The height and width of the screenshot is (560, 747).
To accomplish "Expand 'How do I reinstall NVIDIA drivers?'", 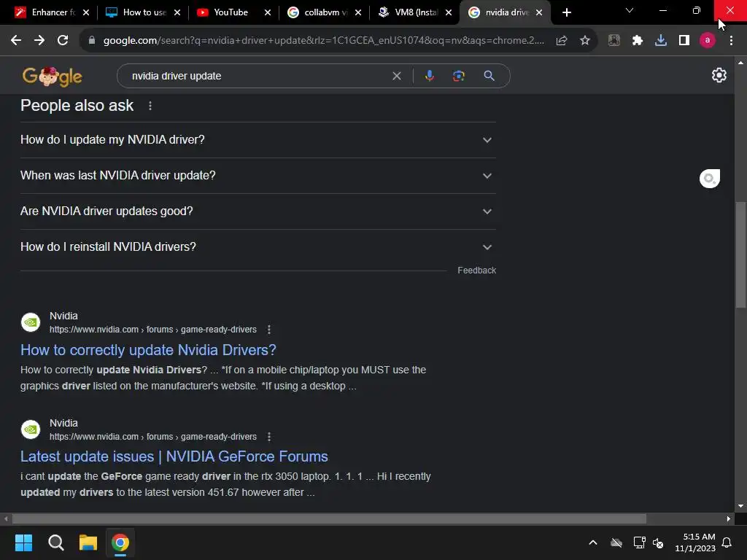I will [258, 247].
